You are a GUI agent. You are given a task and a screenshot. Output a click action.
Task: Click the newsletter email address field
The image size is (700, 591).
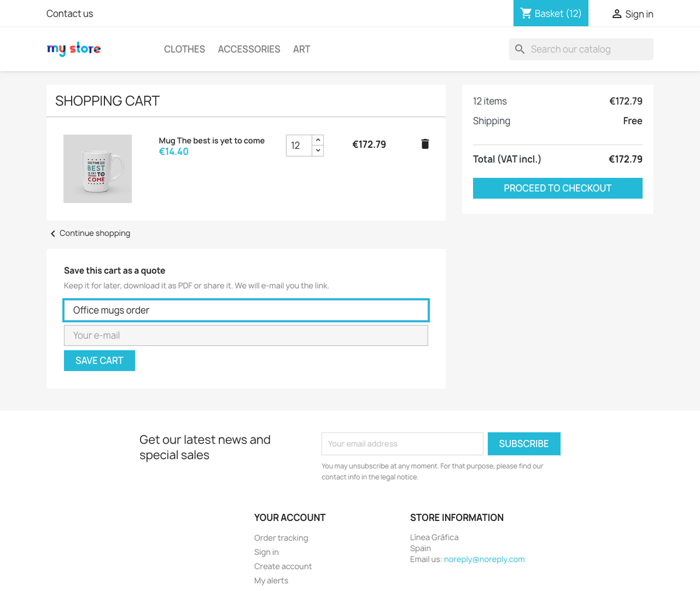[x=402, y=444]
